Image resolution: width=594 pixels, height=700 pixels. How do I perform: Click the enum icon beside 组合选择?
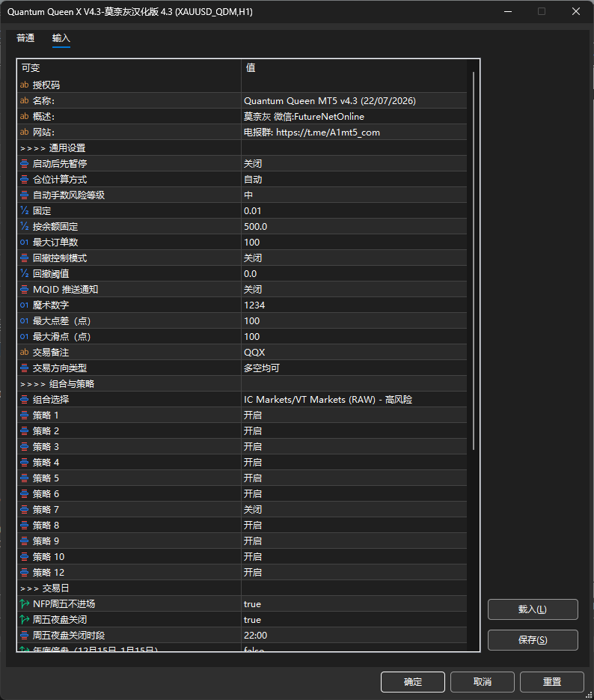(x=25, y=400)
